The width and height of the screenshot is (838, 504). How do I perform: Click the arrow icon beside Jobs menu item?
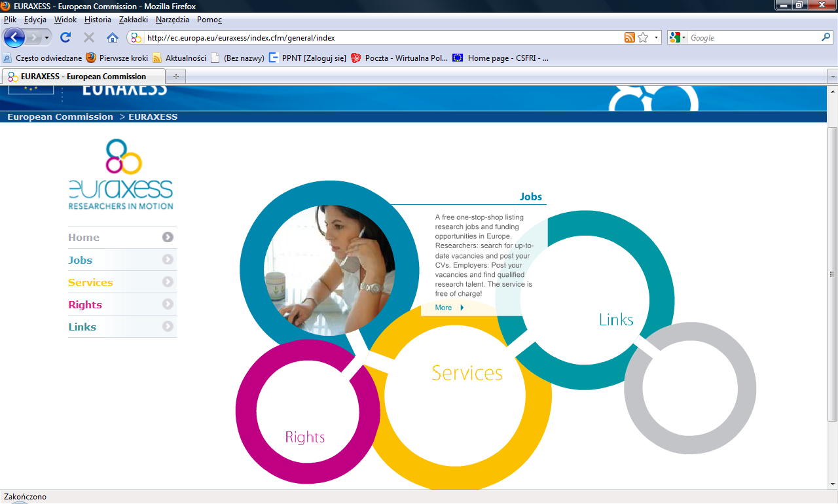click(x=168, y=259)
